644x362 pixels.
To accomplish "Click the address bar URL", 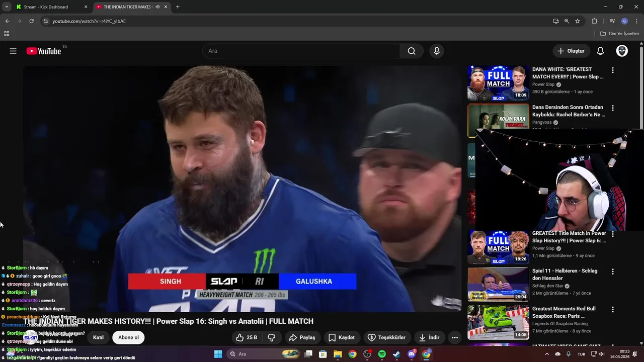I will point(89,21).
